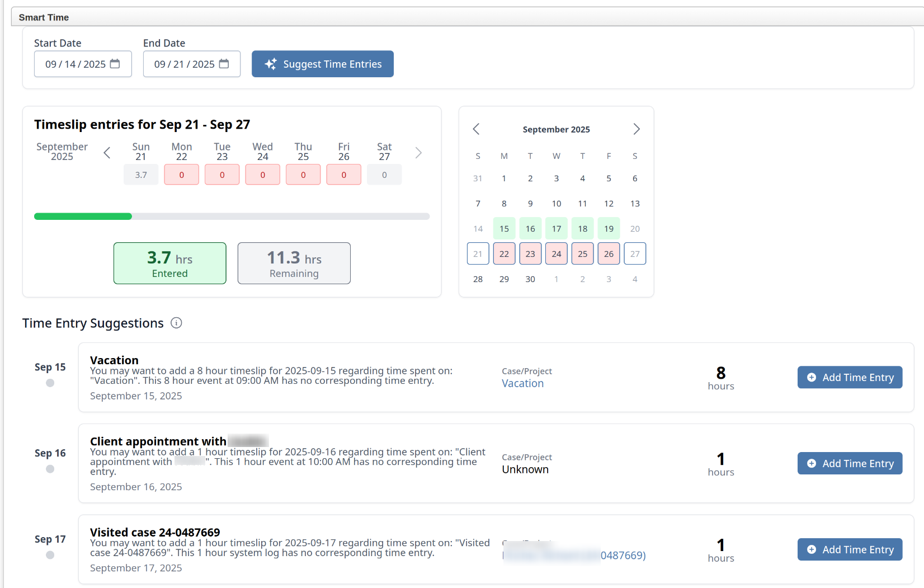Viewport: 924px width, 588px height.
Task: Click the plus icon on the Sep 16 entry
Action: (x=812, y=463)
